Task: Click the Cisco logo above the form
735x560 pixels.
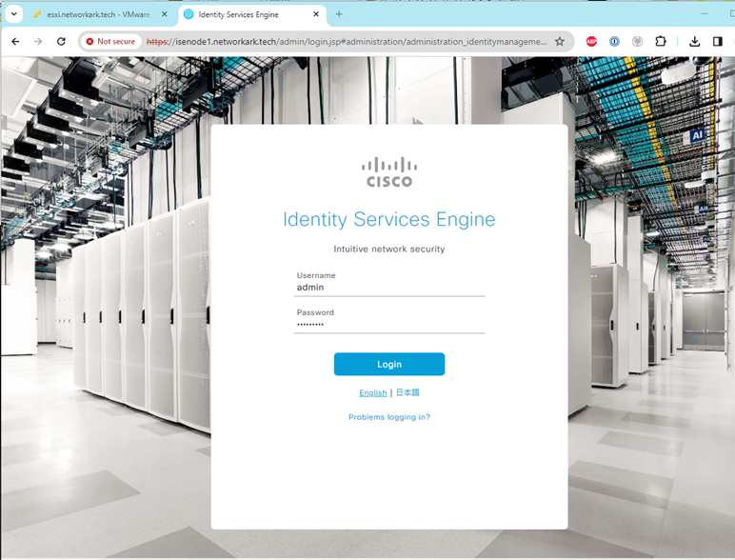Action: (x=389, y=171)
